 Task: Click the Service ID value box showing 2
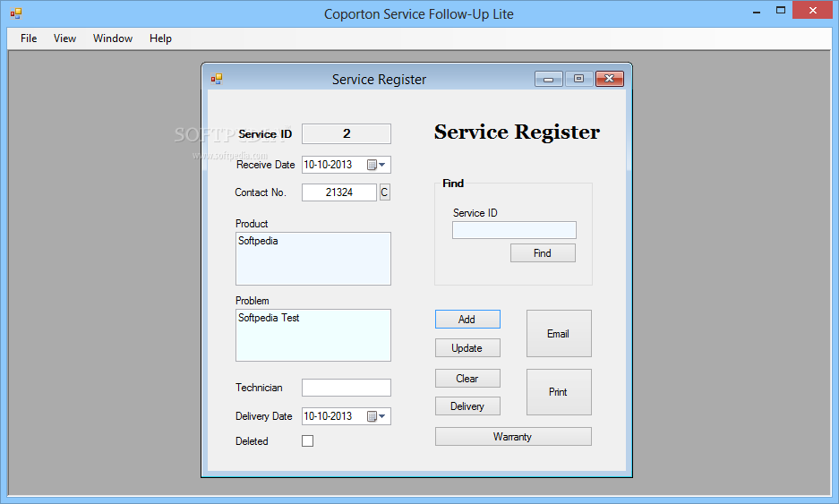[x=347, y=133]
